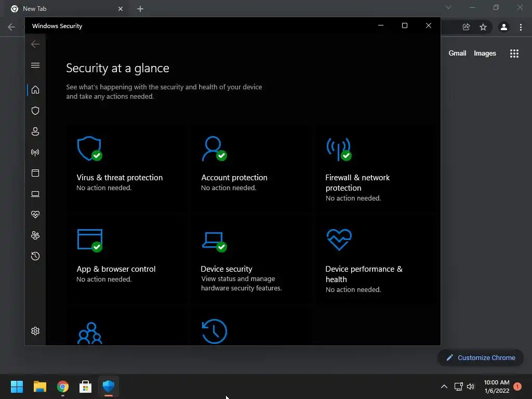
Task: Click network tray icon
Action: point(458,387)
